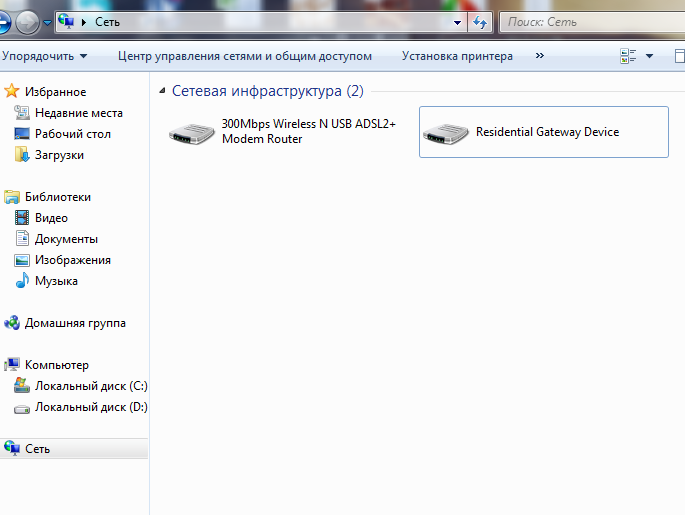The width and height of the screenshot is (685, 515).
Task: Open the recent pages history dropdown arrow
Action: (x=48, y=22)
